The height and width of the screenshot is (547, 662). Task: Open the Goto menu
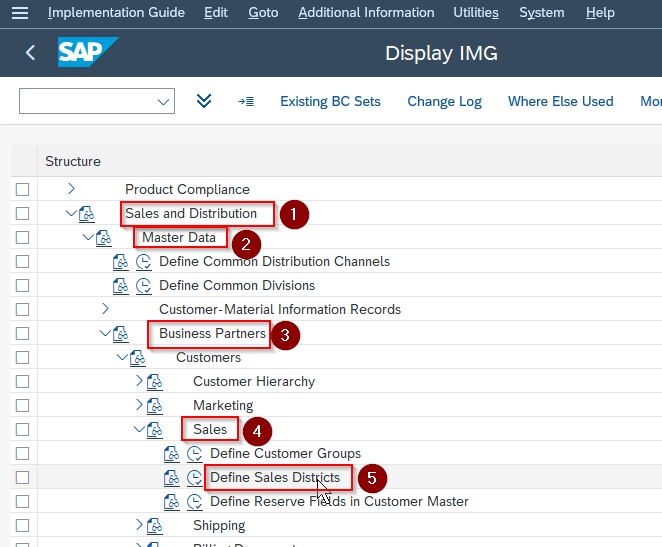(263, 13)
